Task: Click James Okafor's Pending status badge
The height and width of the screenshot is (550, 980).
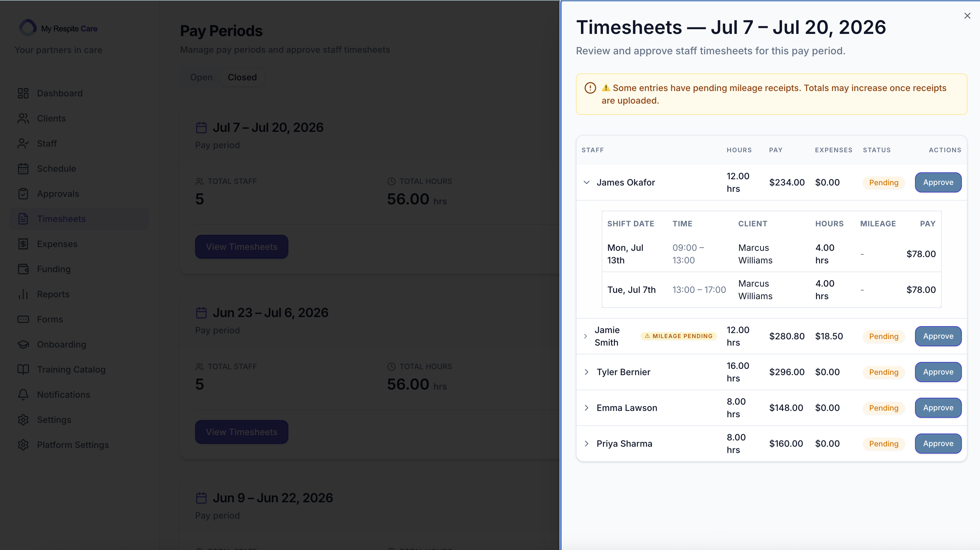Action: (x=883, y=182)
